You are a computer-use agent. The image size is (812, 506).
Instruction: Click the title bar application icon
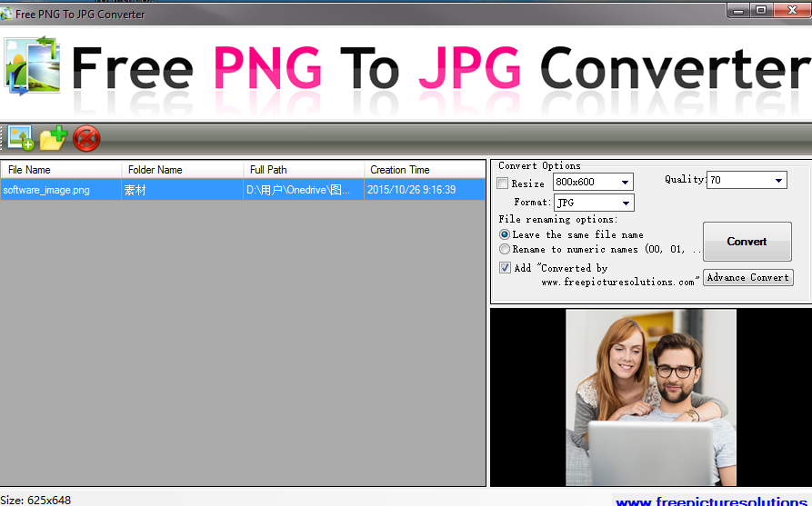click(7, 15)
